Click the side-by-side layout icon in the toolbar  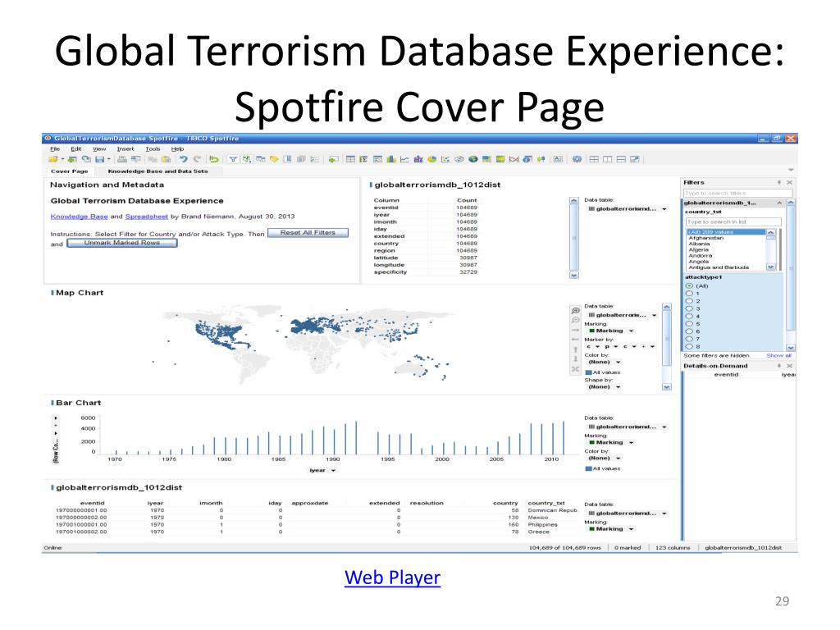608,159
